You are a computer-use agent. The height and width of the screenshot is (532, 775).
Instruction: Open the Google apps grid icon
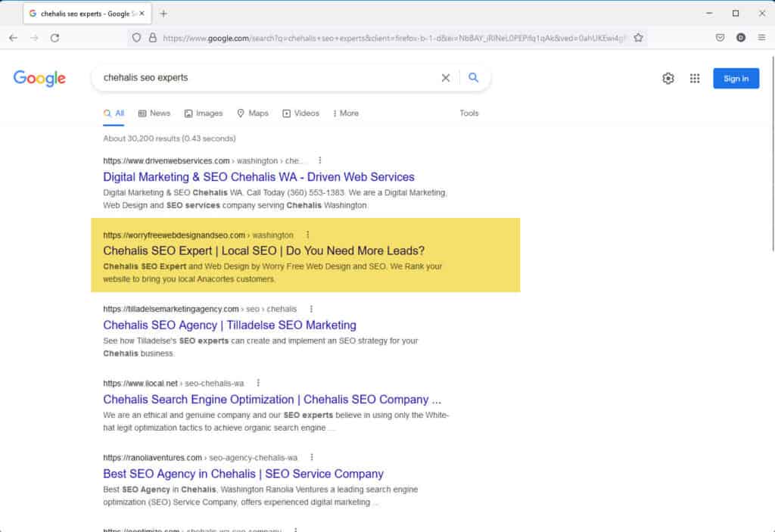695,78
